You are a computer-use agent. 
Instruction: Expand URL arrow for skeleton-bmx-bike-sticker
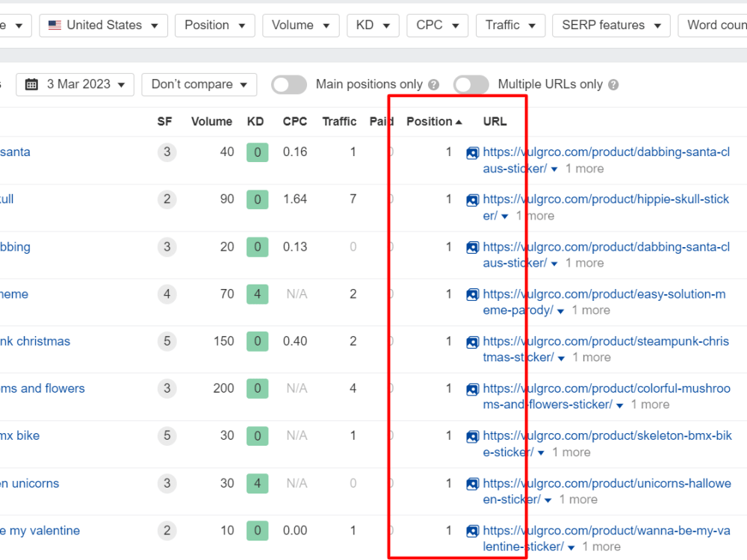tap(541, 453)
